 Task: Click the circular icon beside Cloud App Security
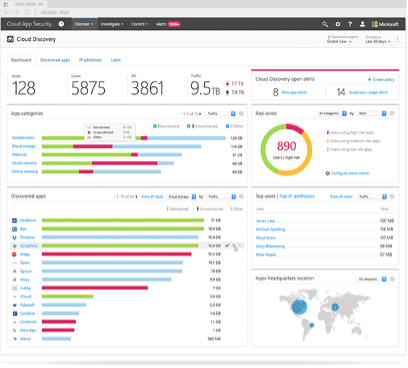61,24
